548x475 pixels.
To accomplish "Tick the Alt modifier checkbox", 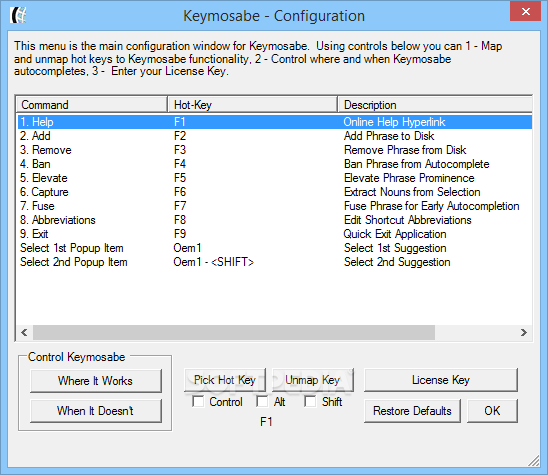I will (262, 401).
